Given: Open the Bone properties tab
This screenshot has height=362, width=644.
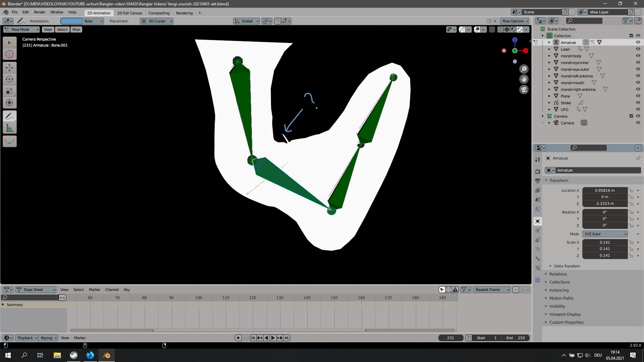Looking at the screenshot, I should tap(538, 259).
